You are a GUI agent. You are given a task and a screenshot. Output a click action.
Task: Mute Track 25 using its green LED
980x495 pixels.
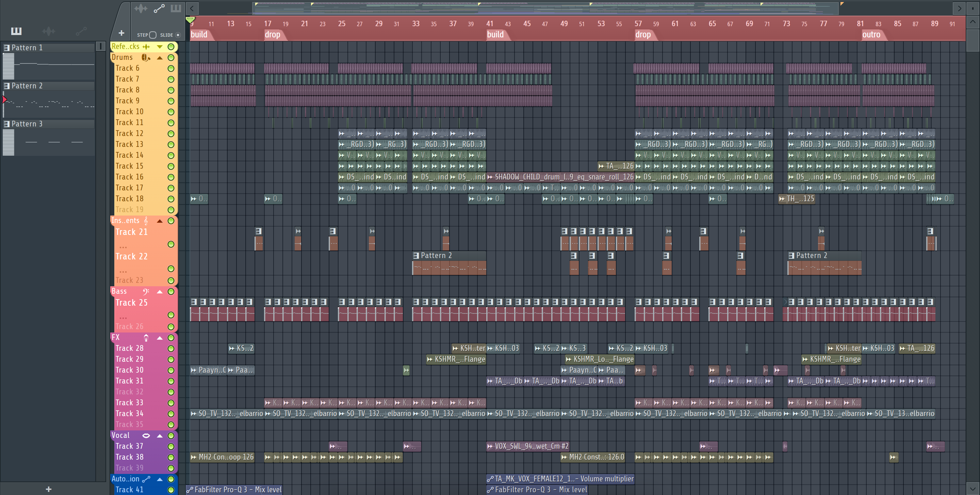171,315
